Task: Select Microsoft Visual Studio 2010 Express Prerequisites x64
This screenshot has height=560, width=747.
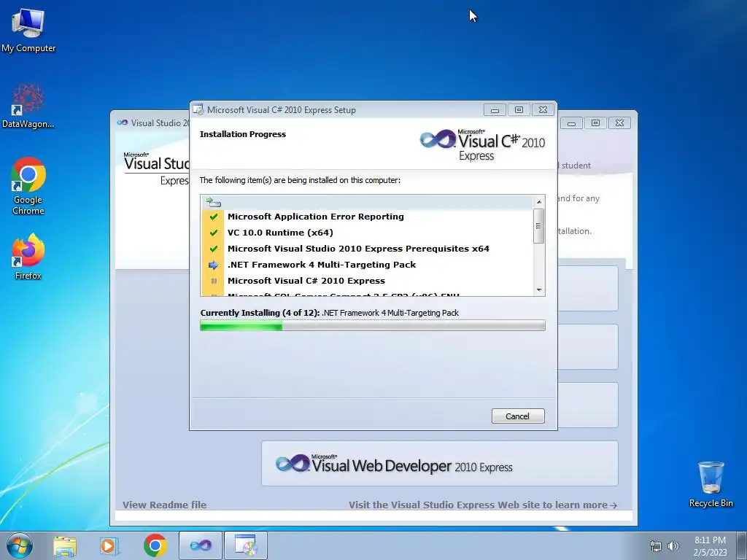Action: tap(367, 249)
